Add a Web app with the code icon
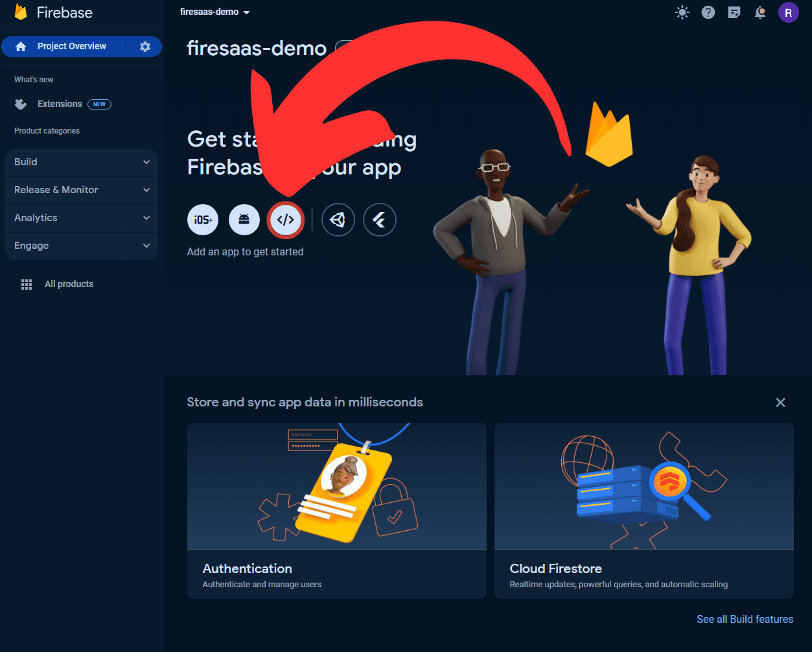The image size is (812, 652). 286,220
